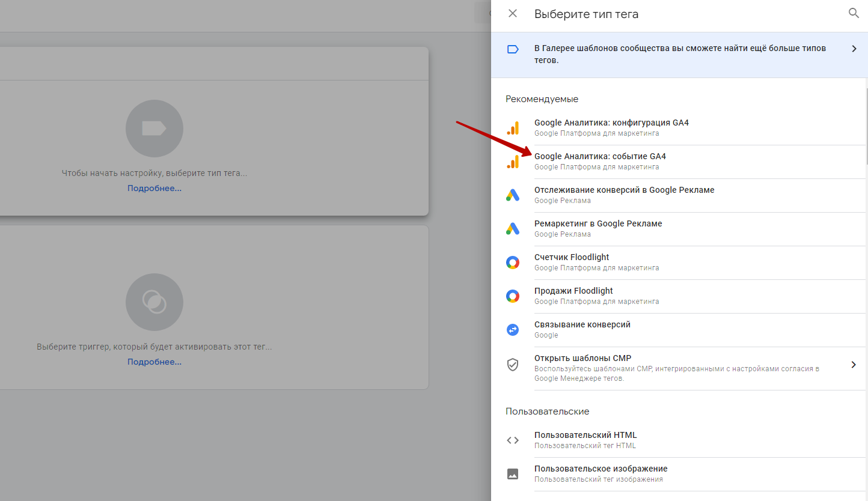
Task: Click the Custom HTML code icon
Action: point(513,440)
